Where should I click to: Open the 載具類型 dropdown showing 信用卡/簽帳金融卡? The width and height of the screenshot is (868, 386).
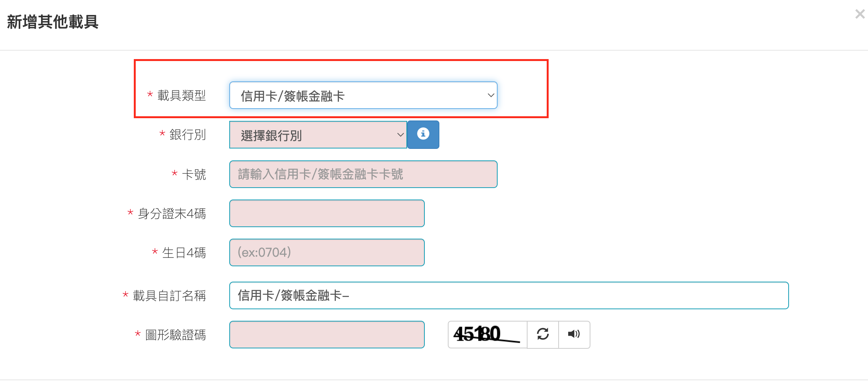(x=363, y=95)
